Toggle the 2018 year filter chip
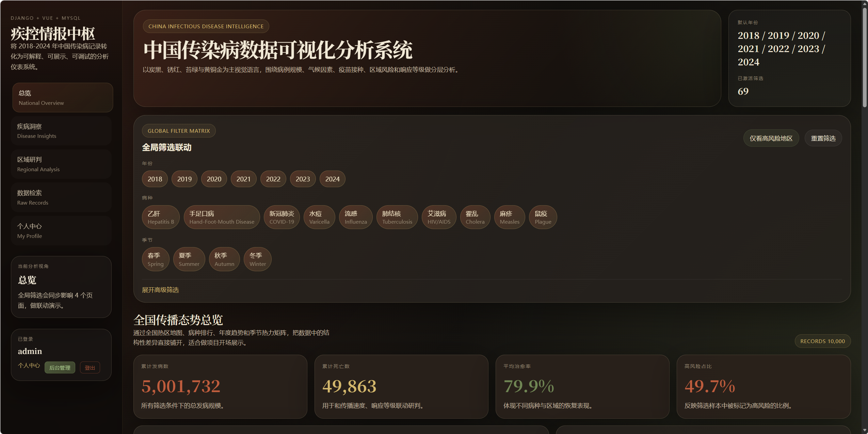Screen dimensions: 868x434 click(155, 179)
